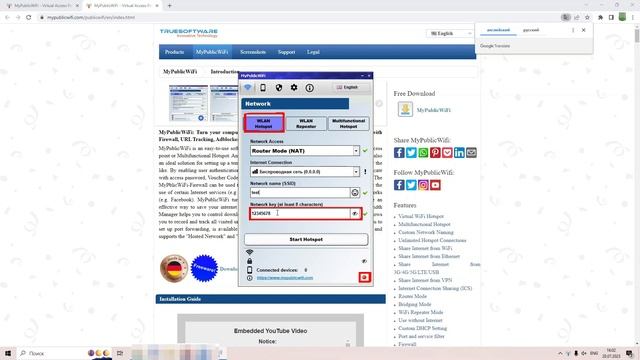This screenshot has height=360, width=640.
Task: Expand the Network Access Router Mode dropdown
Action: click(356, 151)
